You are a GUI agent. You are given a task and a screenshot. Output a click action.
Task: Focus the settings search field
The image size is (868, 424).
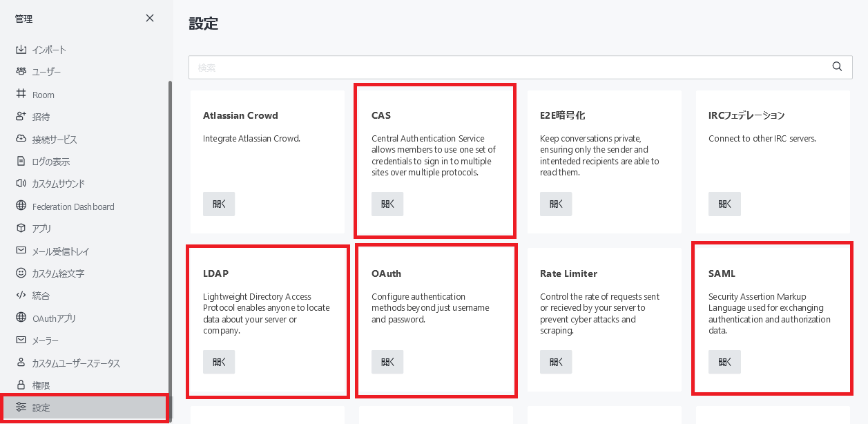[511, 67]
